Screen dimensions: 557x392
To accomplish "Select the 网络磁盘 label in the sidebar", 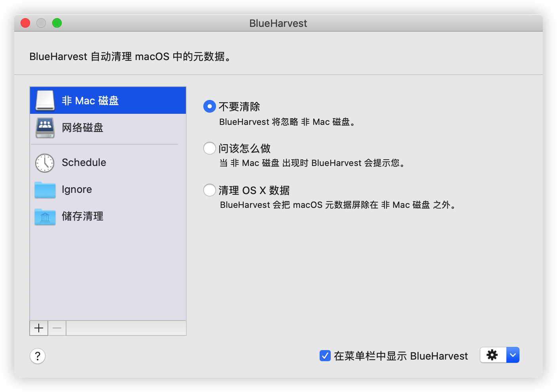I will (82, 128).
